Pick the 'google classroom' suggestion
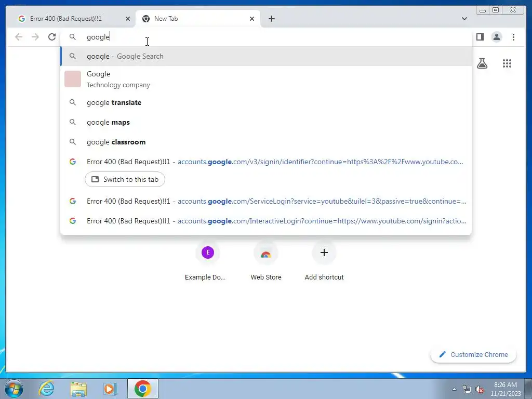 point(266,142)
